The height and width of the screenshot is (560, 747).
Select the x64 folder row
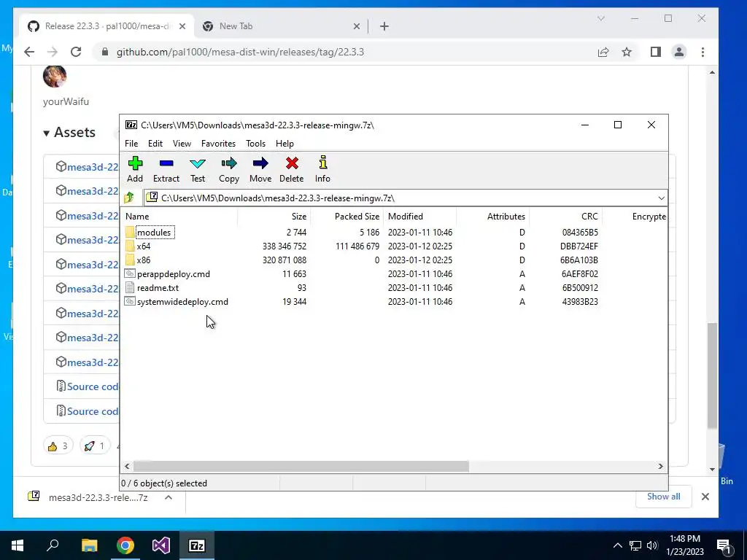(144, 246)
